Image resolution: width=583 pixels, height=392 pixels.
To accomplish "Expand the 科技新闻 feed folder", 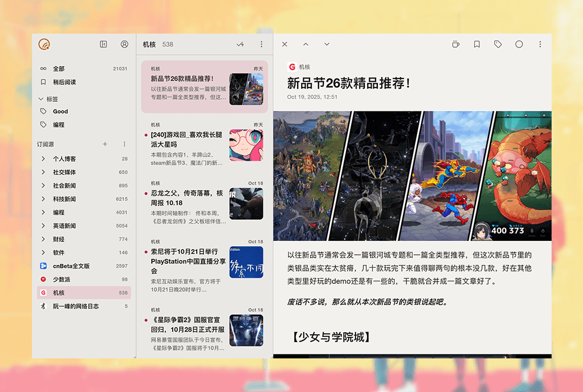I will pos(43,199).
